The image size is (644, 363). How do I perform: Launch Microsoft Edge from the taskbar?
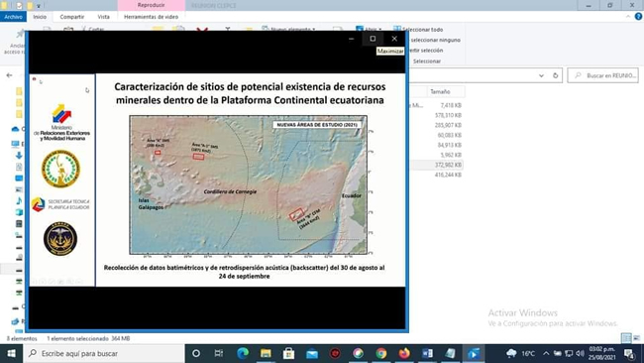tap(243, 353)
